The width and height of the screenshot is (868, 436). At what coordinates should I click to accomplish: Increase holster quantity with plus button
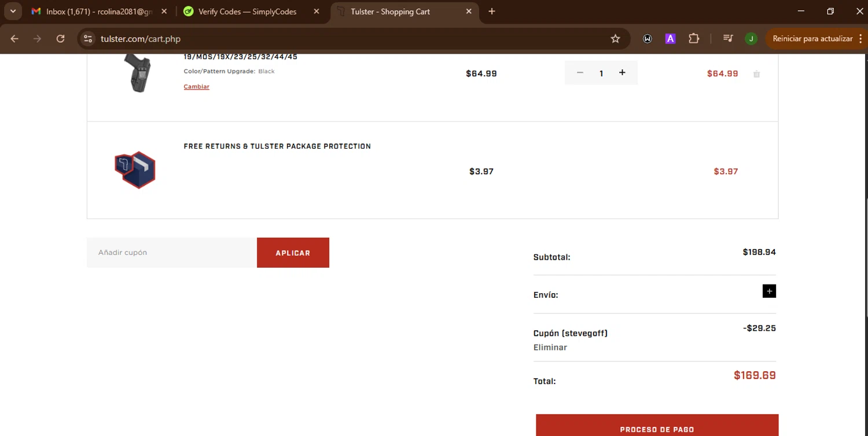point(622,73)
